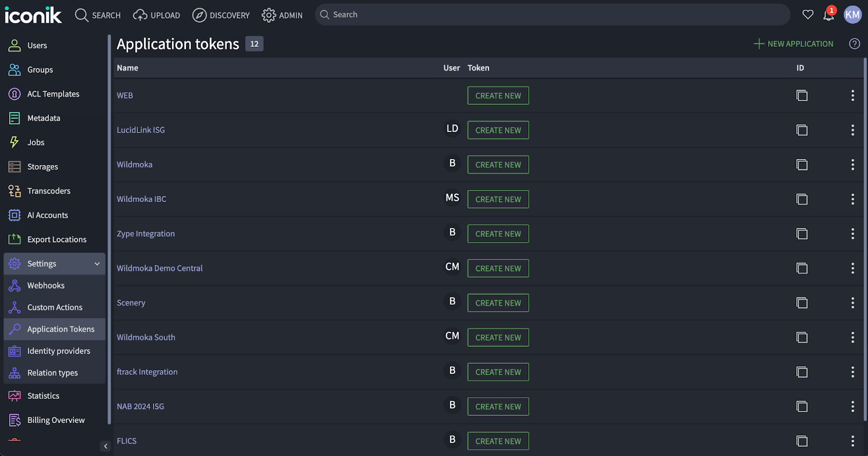
Task: Copy the ID of Wildmoka Demo Central
Action: pos(802,268)
